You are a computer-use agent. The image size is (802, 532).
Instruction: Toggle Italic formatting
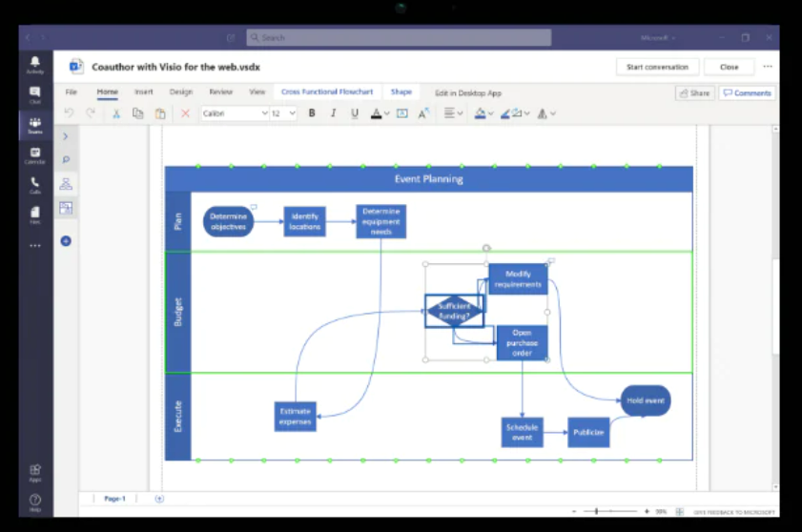pyautogui.click(x=333, y=113)
